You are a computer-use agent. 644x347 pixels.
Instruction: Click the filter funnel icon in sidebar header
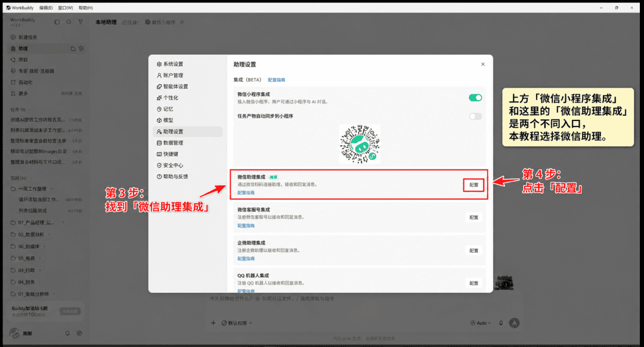pos(80,22)
